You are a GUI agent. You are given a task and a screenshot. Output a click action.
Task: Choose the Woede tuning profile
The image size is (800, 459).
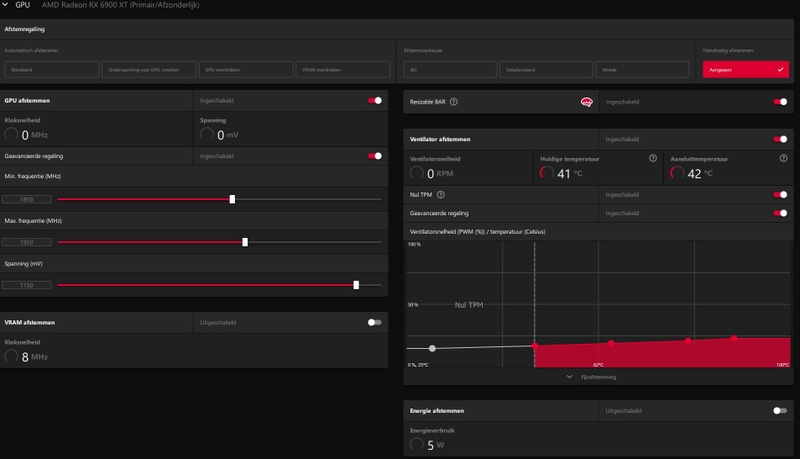pyautogui.click(x=642, y=69)
